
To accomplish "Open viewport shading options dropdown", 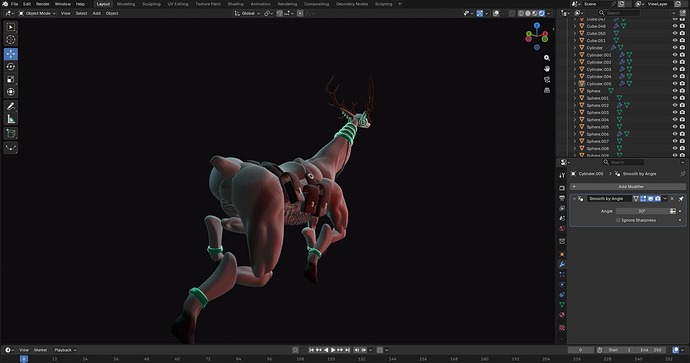I will (x=548, y=13).
